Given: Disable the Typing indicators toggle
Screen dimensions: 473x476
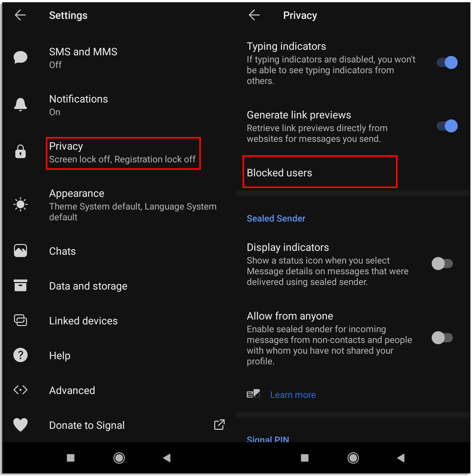Looking at the screenshot, I should point(447,62).
